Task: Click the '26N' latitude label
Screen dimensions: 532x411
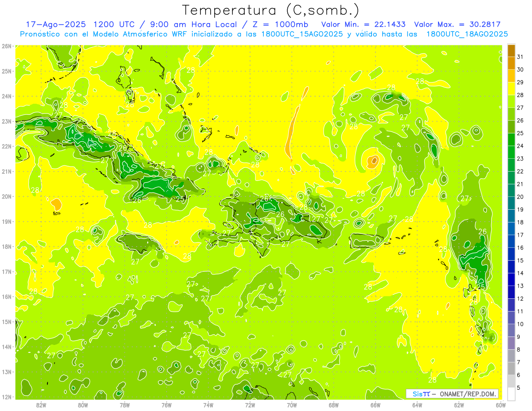Action: point(6,46)
